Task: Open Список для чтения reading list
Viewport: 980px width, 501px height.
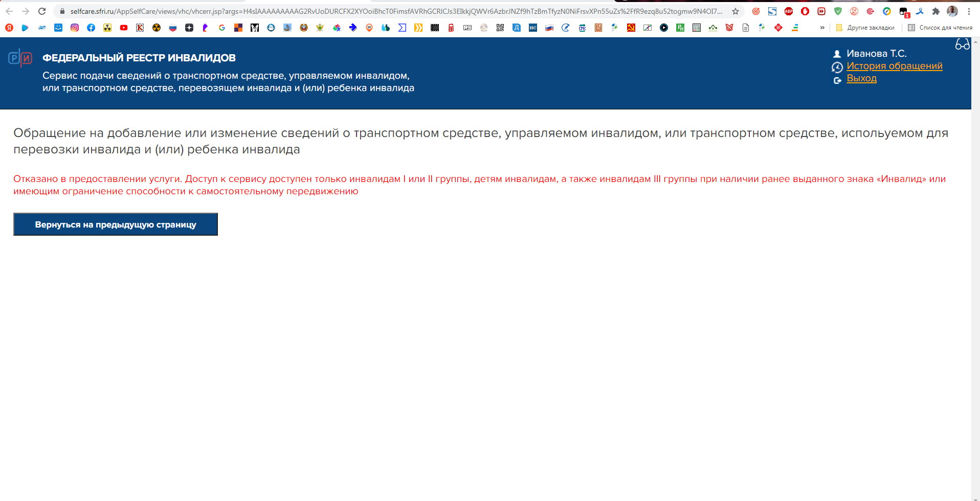Action: (x=940, y=28)
